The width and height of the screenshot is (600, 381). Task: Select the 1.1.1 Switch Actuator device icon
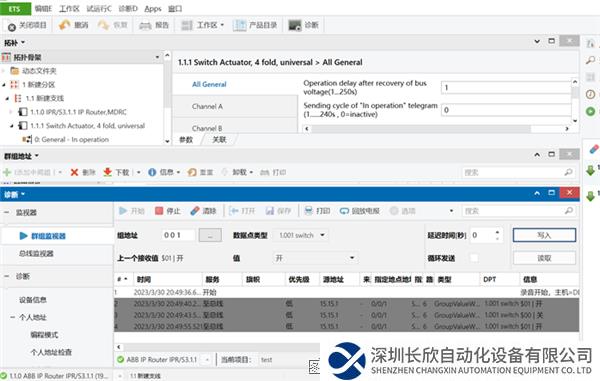click(x=23, y=126)
